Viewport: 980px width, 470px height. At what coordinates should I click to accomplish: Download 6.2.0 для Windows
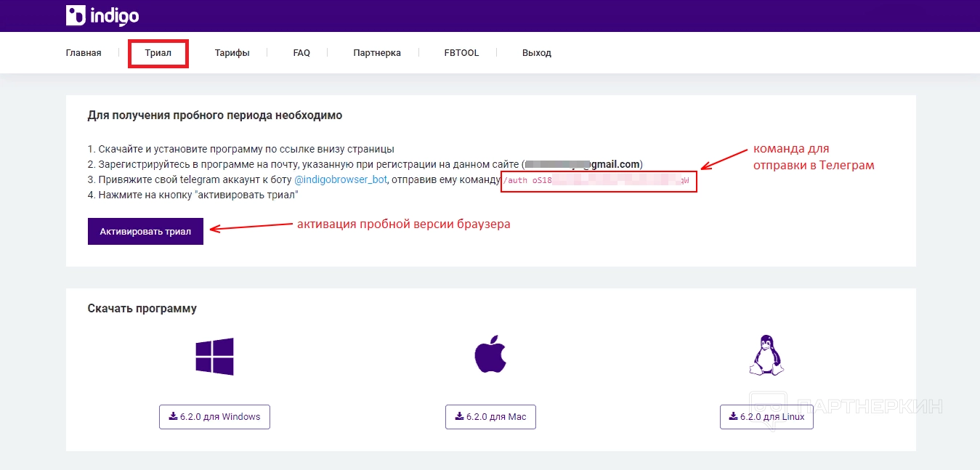coord(214,417)
